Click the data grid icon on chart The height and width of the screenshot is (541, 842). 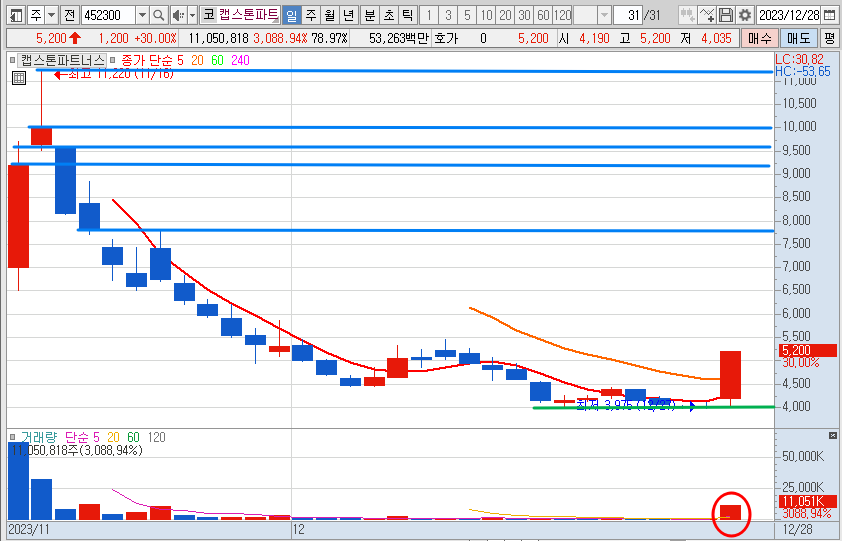(19, 78)
